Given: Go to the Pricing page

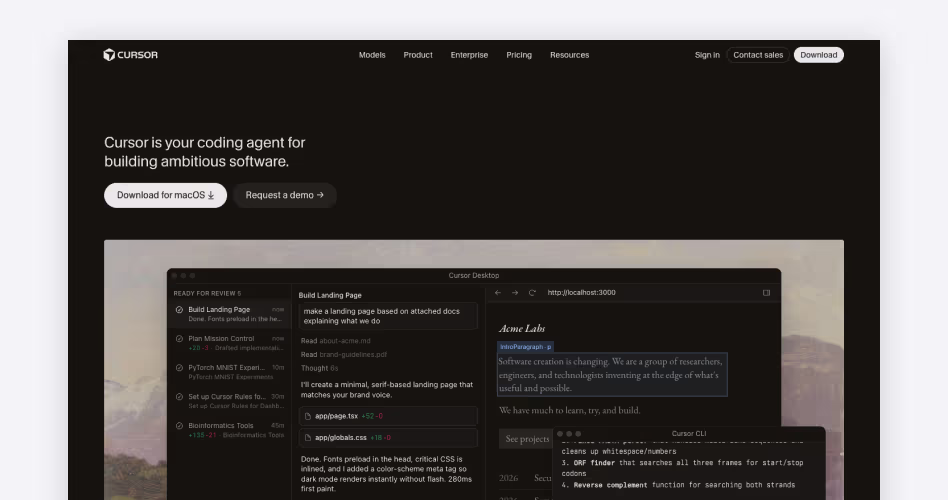Looking at the screenshot, I should coord(519,55).
